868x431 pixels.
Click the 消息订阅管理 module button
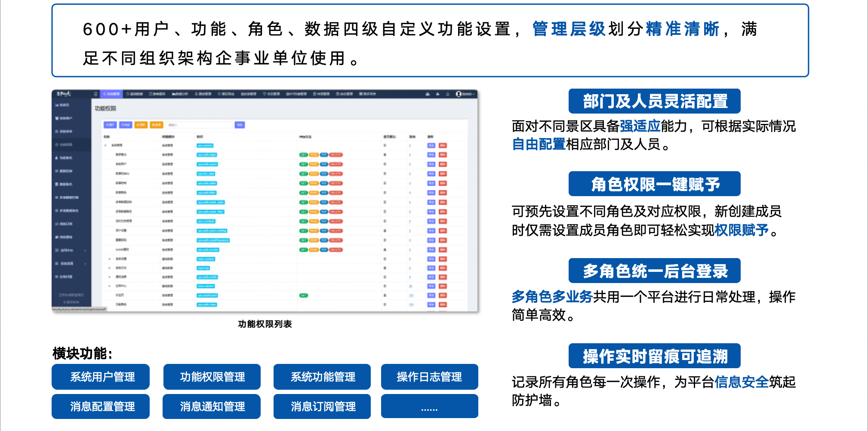322,406
